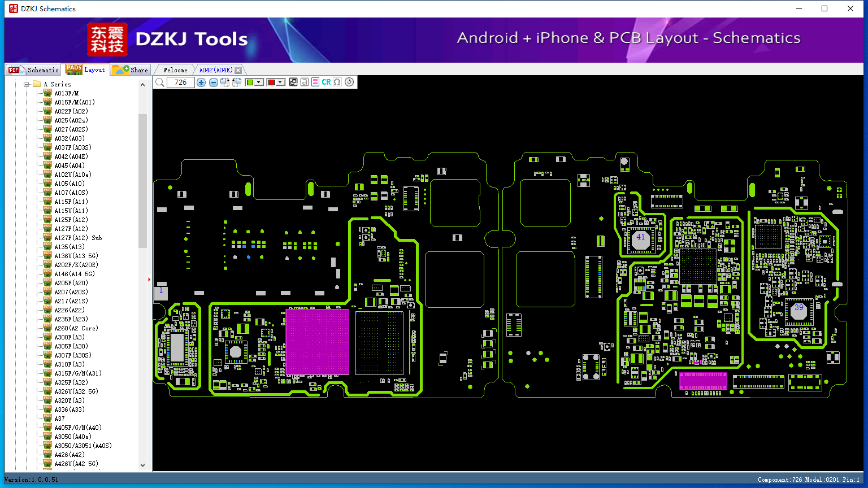Select the Welcome document tab
This screenshot has height=488, width=868.
tap(175, 70)
